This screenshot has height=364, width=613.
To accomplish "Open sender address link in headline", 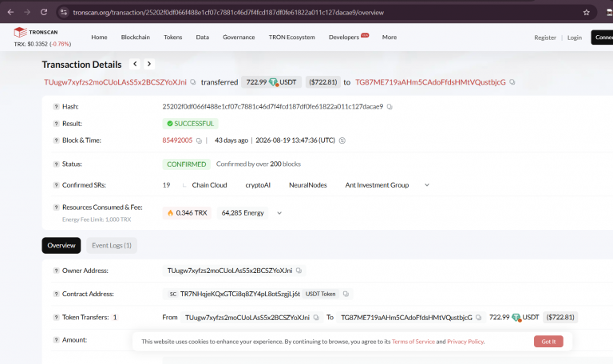I will coord(115,82).
